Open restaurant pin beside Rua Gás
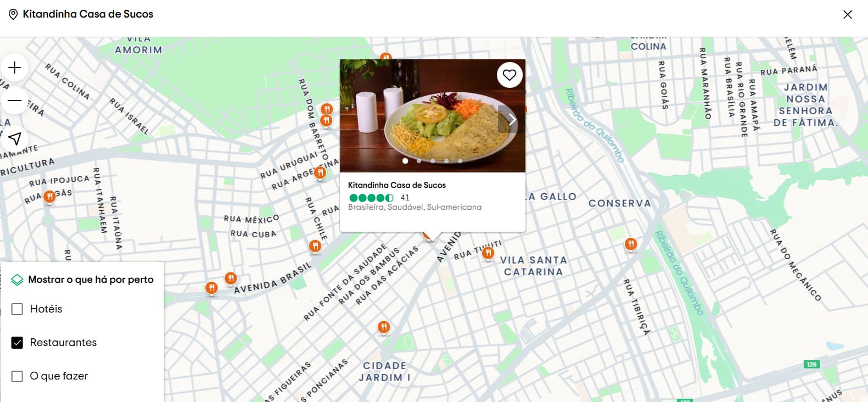Screen dimensions: 868x402 click(x=49, y=196)
